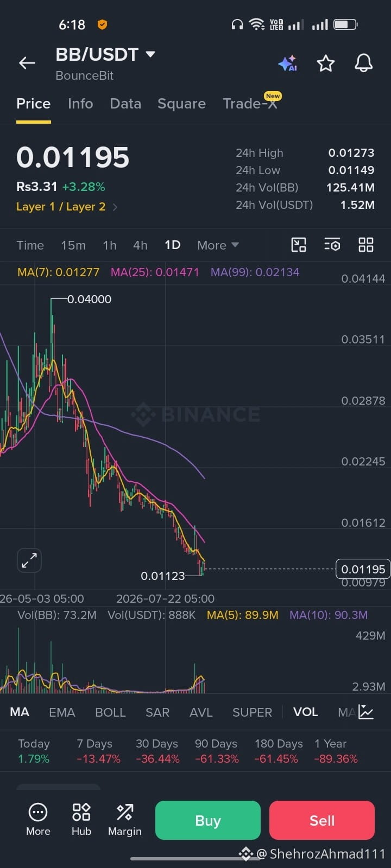Tap the Vol(BB): 73.2M readout
Viewport: 391px width, 868px height.
tap(57, 615)
